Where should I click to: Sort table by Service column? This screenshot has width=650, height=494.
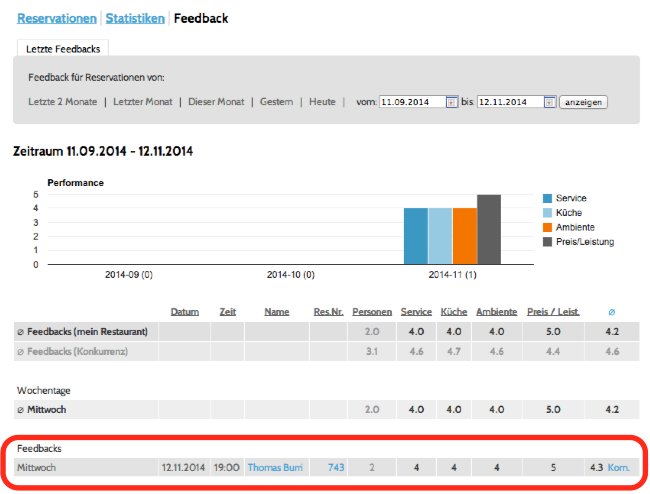[416, 312]
